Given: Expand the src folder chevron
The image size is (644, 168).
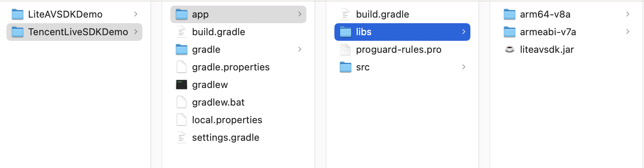Looking at the screenshot, I should 464,67.
